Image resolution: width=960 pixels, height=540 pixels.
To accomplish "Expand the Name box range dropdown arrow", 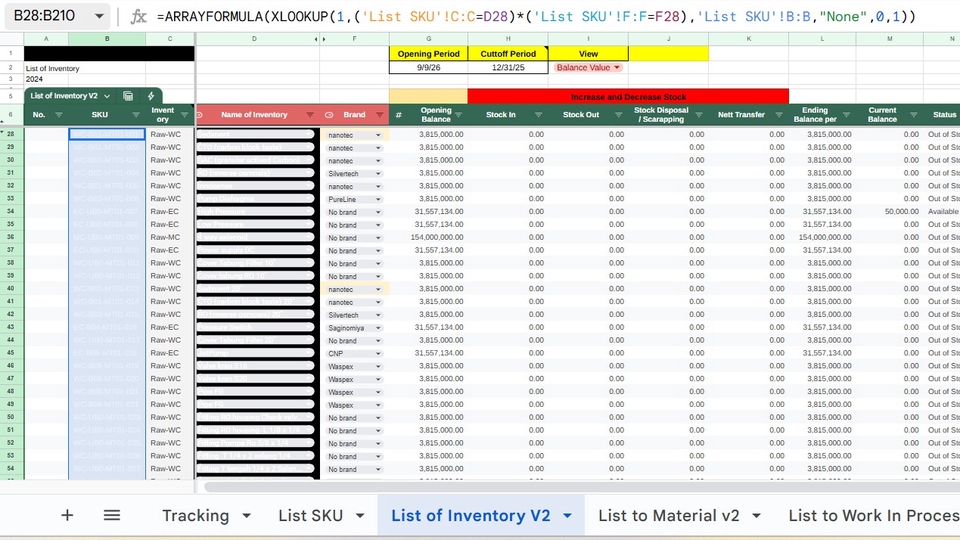I will [x=97, y=17].
